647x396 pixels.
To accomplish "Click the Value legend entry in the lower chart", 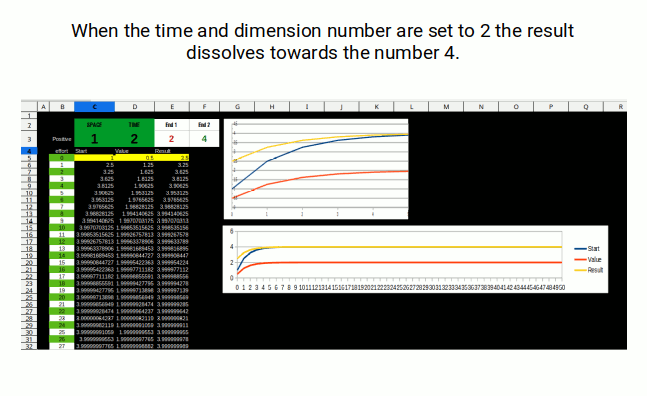I will point(588,259).
